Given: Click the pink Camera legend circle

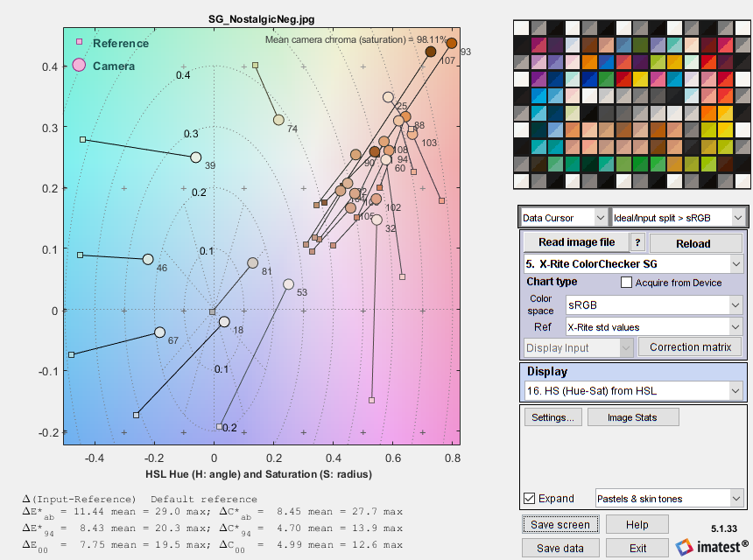Looking at the screenshot, I should point(80,66).
